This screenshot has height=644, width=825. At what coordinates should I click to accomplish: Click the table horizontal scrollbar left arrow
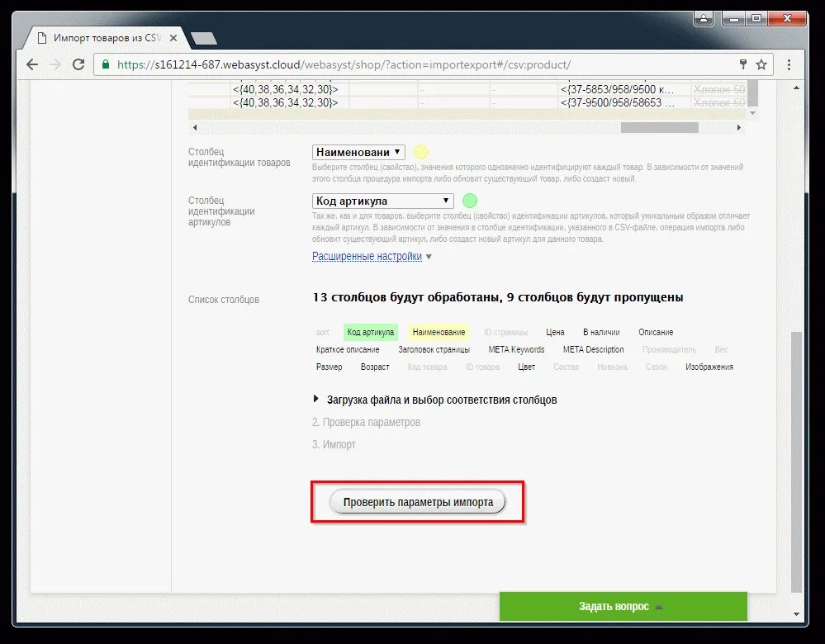click(x=195, y=127)
